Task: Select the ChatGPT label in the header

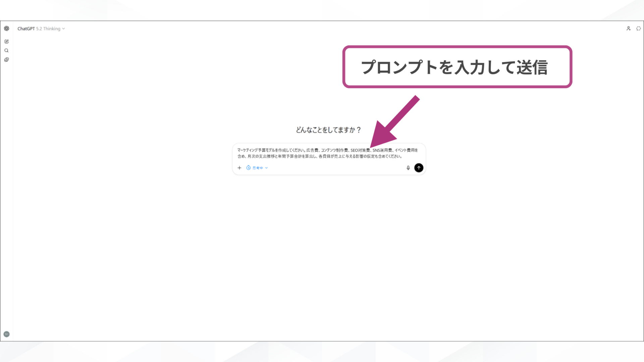Action: [x=25, y=28]
